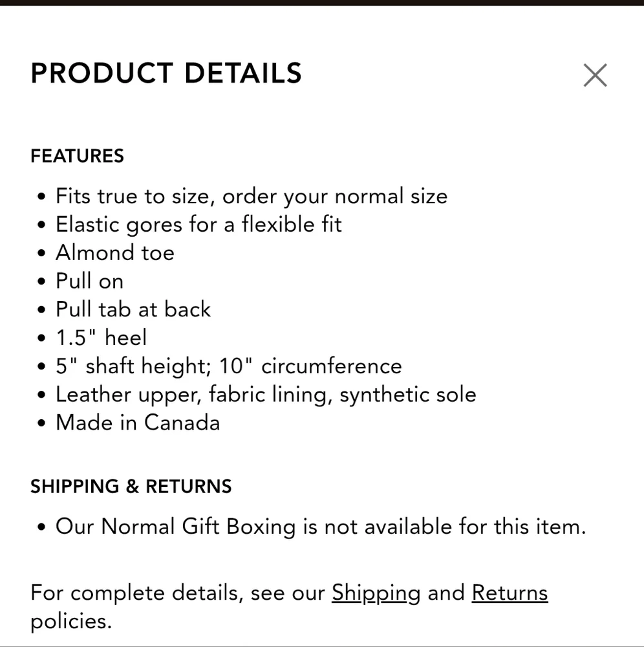Close the Product Details panel

click(x=595, y=75)
